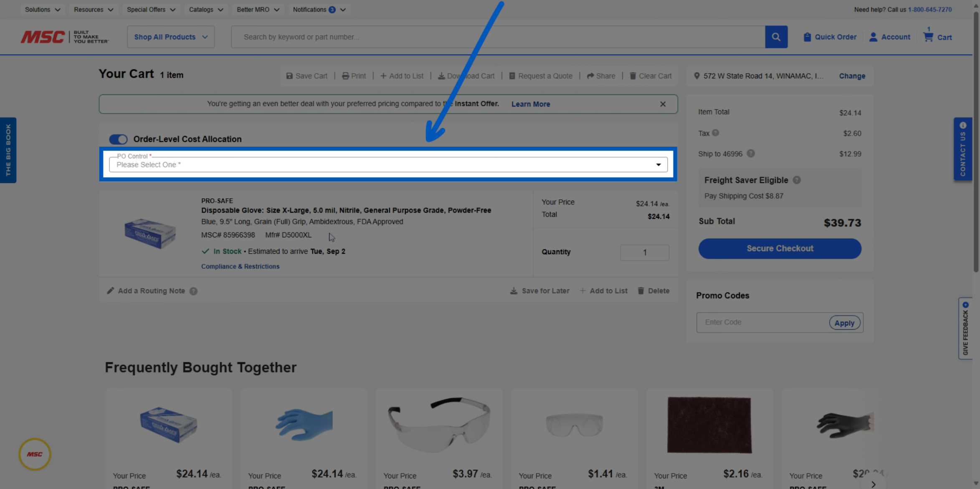
Task: Click the Save Cart disk icon
Action: point(289,76)
